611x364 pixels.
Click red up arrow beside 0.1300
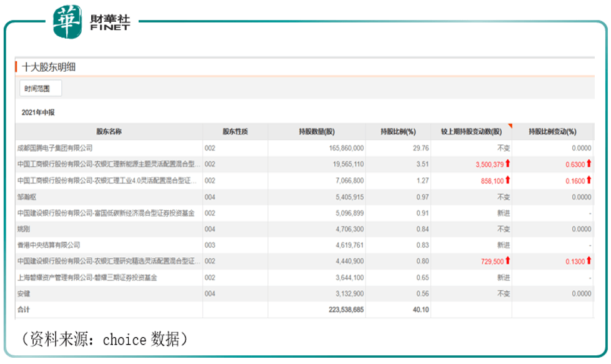click(589, 261)
